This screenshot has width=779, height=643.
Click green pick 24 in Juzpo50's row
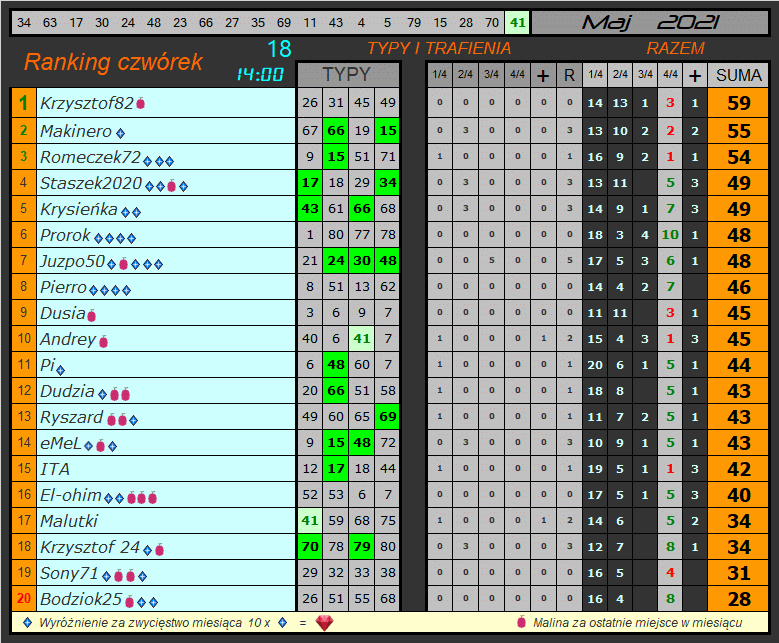coord(336,260)
